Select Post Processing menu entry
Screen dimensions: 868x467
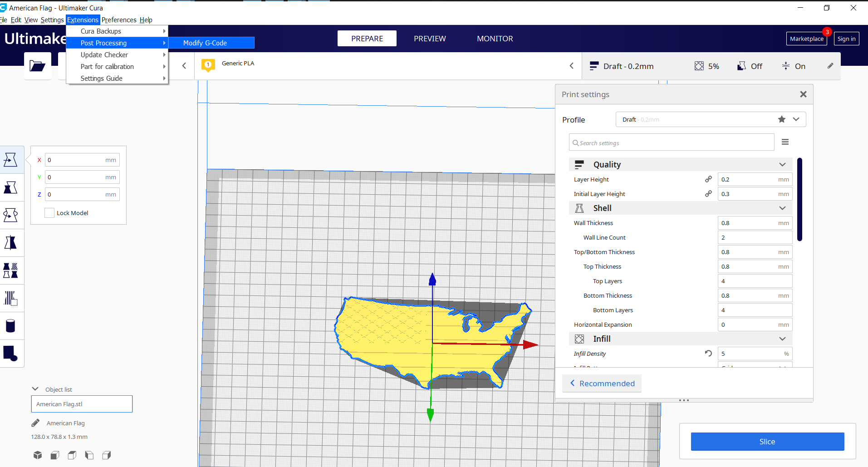click(117, 43)
